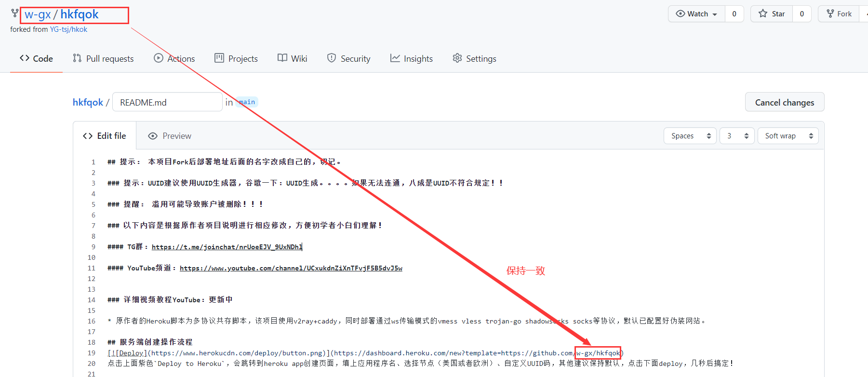Click line 5 warning text
The image size is (868, 377).
[185, 204]
